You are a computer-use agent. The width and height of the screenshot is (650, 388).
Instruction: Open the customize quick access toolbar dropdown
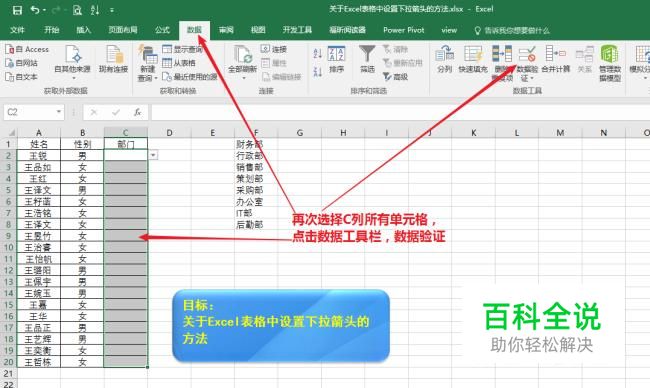tap(112, 10)
